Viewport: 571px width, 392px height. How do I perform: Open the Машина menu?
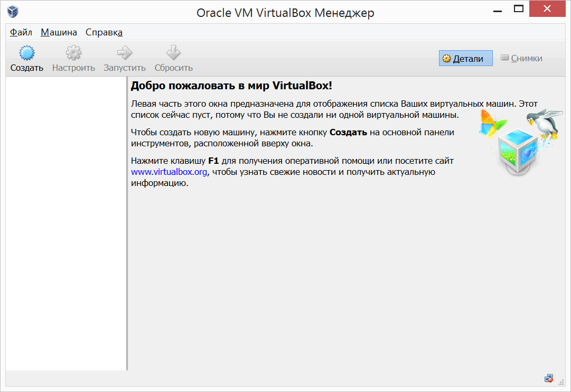tap(59, 32)
